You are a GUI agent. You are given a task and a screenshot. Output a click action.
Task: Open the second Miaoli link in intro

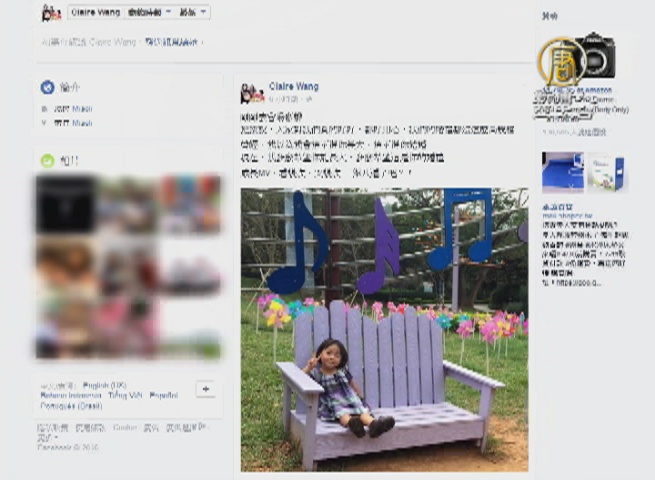click(82, 123)
